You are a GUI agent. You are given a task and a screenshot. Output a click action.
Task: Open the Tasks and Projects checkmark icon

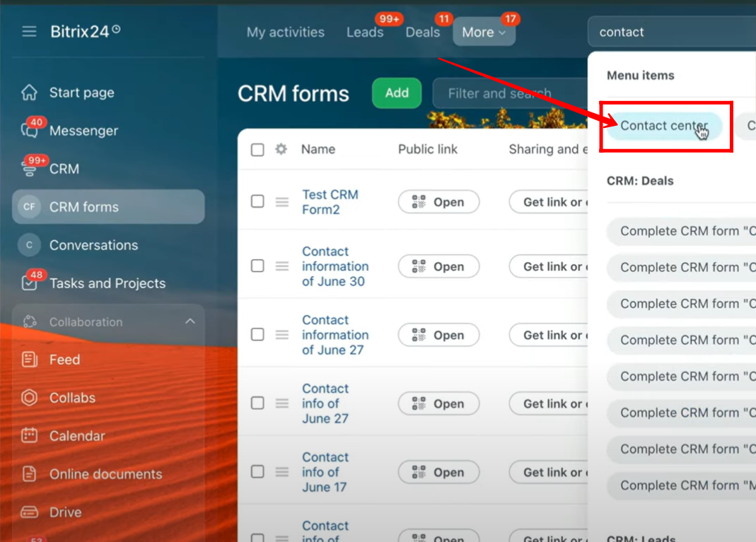tap(29, 283)
